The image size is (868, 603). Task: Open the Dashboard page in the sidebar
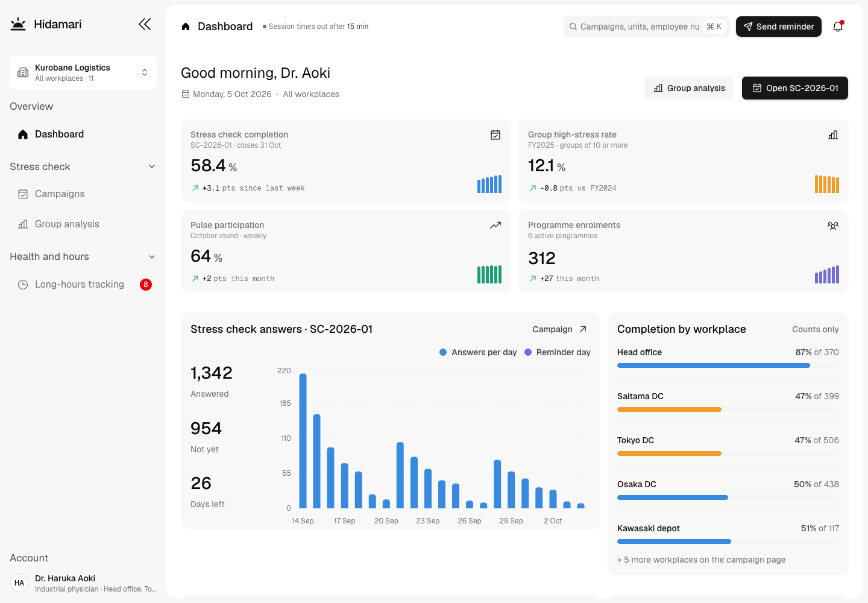click(x=83, y=134)
